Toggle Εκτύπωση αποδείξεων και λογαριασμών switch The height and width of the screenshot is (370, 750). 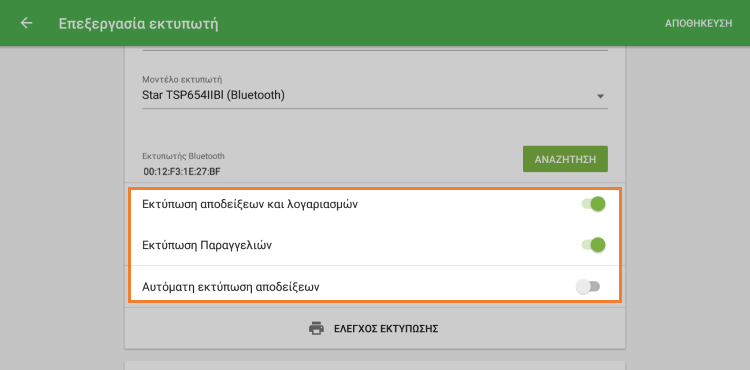click(594, 204)
